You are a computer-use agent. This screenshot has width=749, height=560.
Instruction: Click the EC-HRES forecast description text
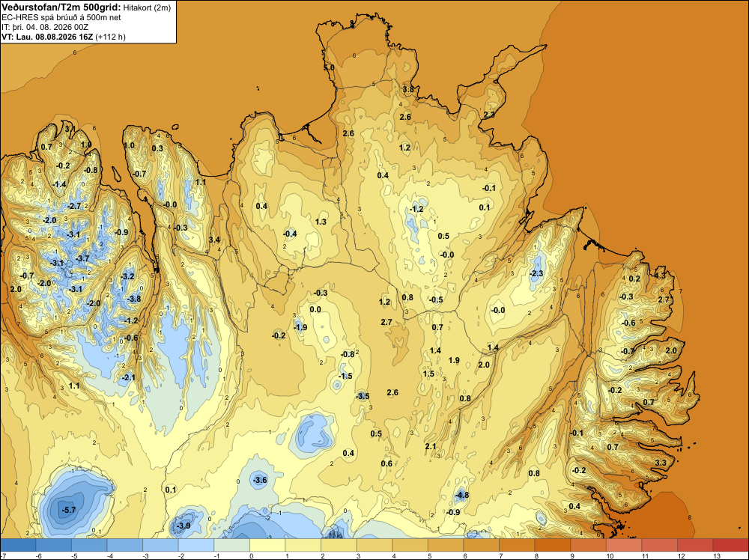pyautogui.click(x=61, y=18)
